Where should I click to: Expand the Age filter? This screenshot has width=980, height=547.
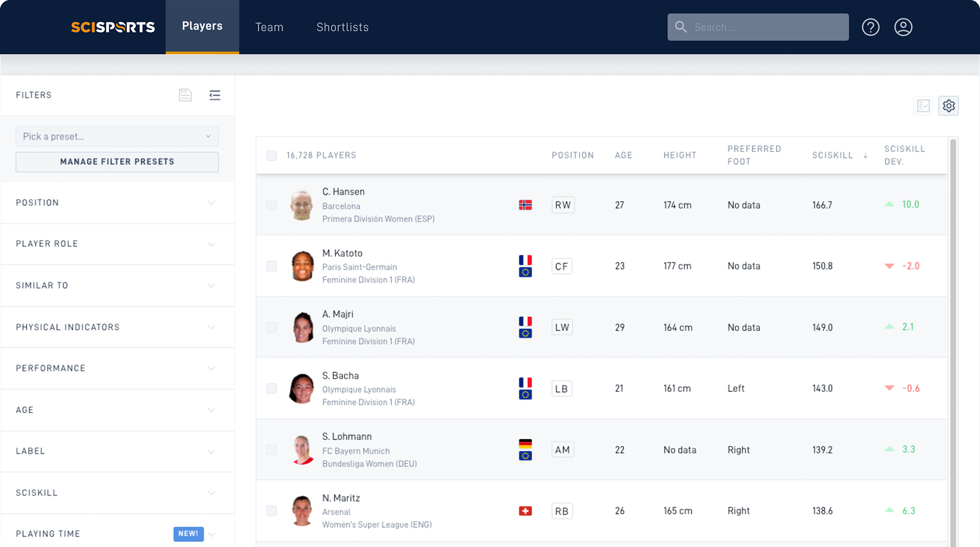(x=118, y=410)
